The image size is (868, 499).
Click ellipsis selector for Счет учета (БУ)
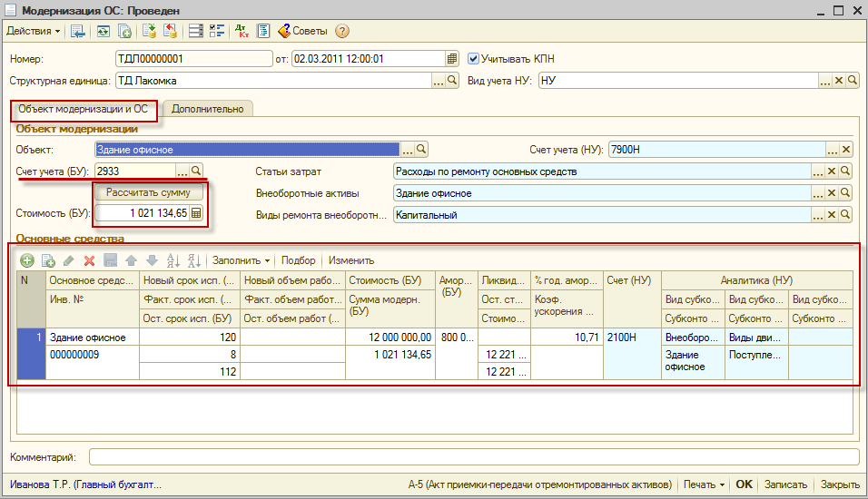(182, 171)
